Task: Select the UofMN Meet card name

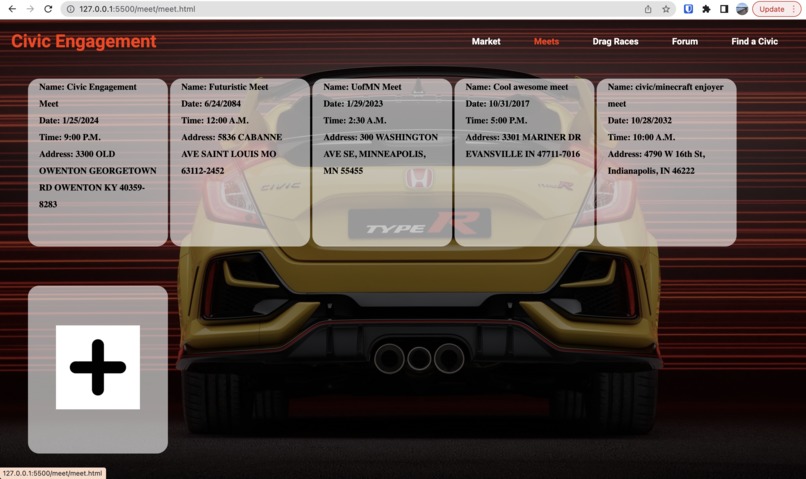Action: click(362, 87)
